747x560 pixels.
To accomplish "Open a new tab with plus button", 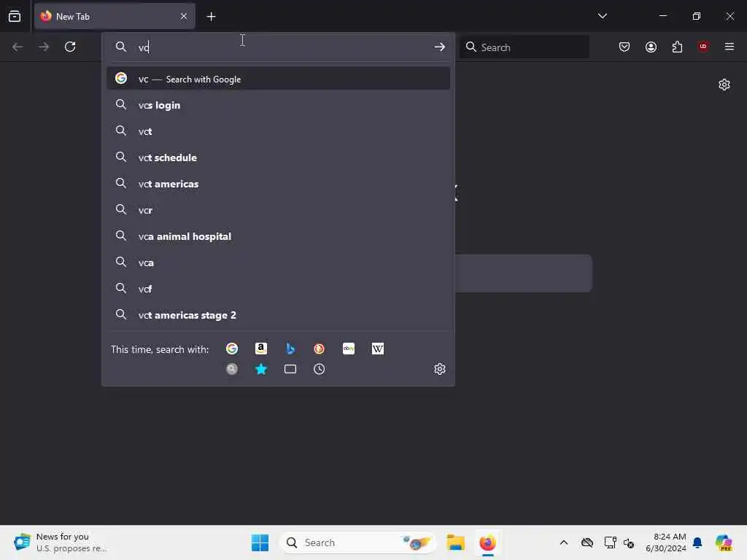I will [211, 17].
